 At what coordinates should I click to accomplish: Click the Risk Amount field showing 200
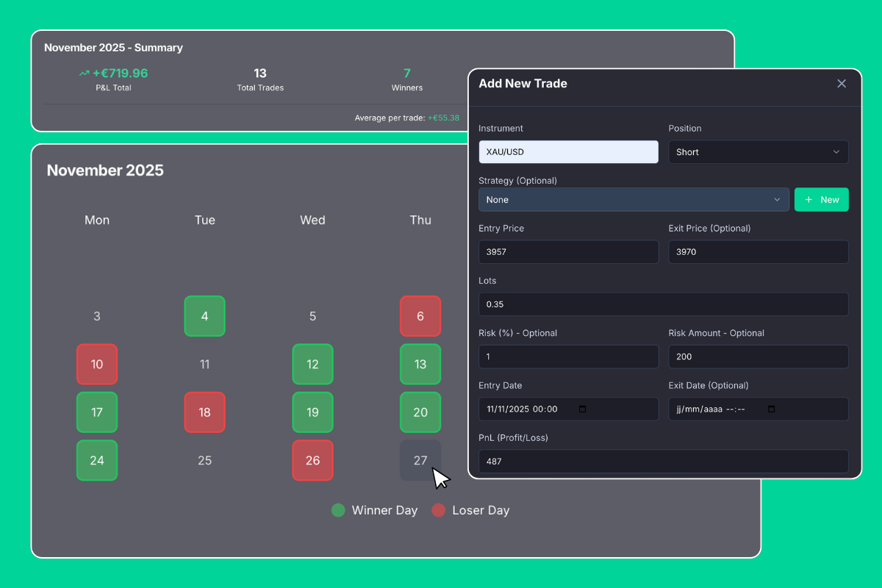tap(758, 356)
